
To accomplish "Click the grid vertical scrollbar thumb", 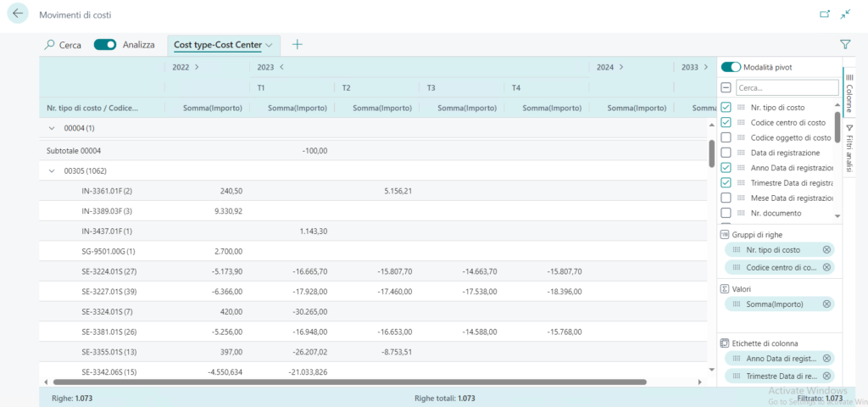I will pyautogui.click(x=712, y=153).
